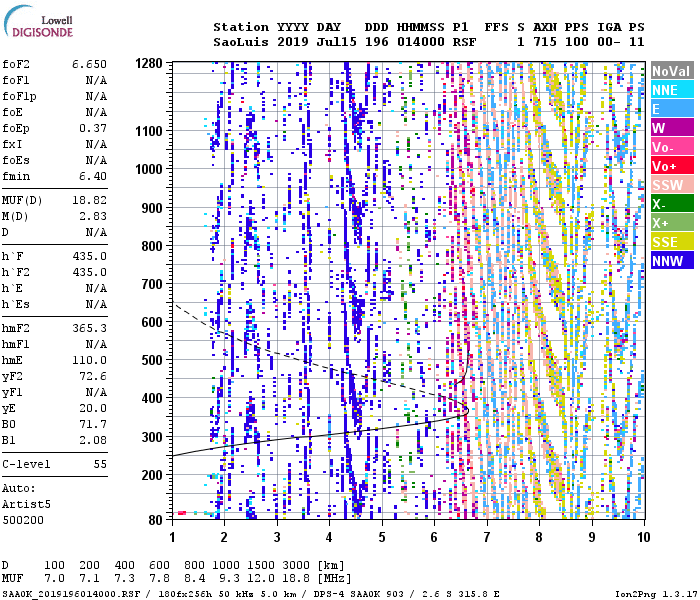700x600 pixels.
Task: Select the NoVal legend swatch
Action: point(672,71)
